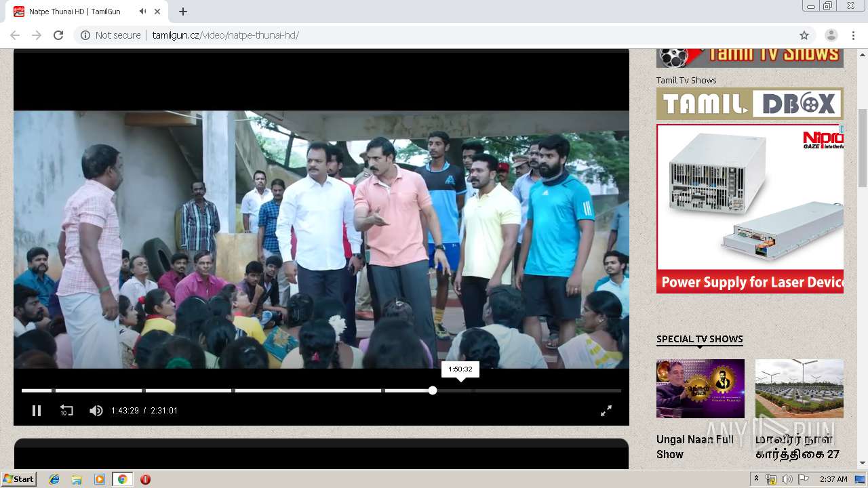The width and height of the screenshot is (868, 488).
Task: Enter fullscreen video mode
Action: [x=606, y=410]
